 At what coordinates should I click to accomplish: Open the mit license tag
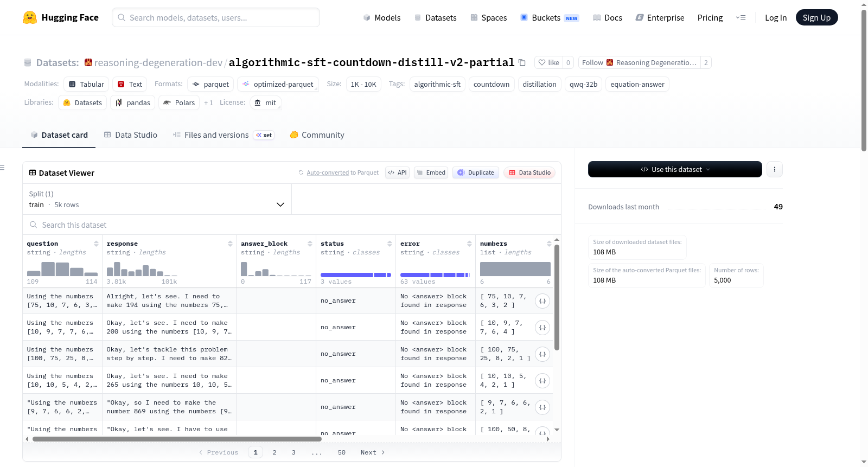pyautogui.click(x=266, y=103)
